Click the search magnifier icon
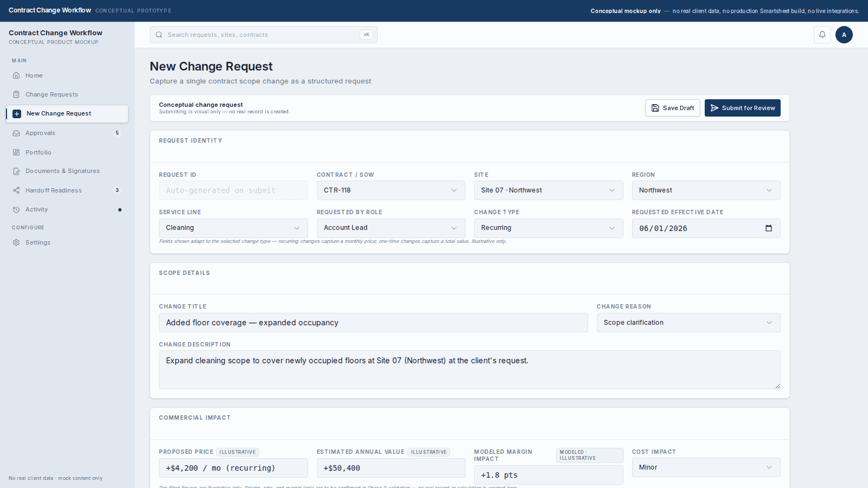Screen dimensions: 868x488 point(159,35)
